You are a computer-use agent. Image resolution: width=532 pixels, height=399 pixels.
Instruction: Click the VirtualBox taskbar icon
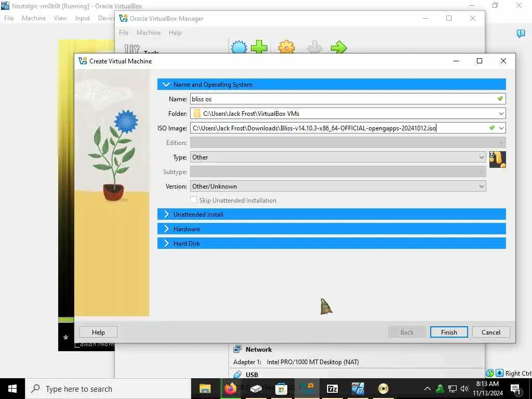307,389
